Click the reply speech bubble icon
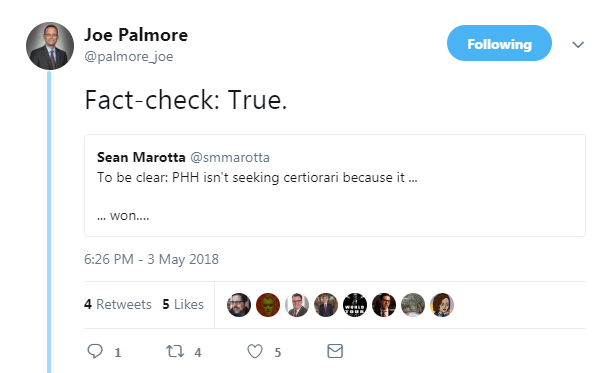Viewport: 607px width, 373px height. click(95, 351)
